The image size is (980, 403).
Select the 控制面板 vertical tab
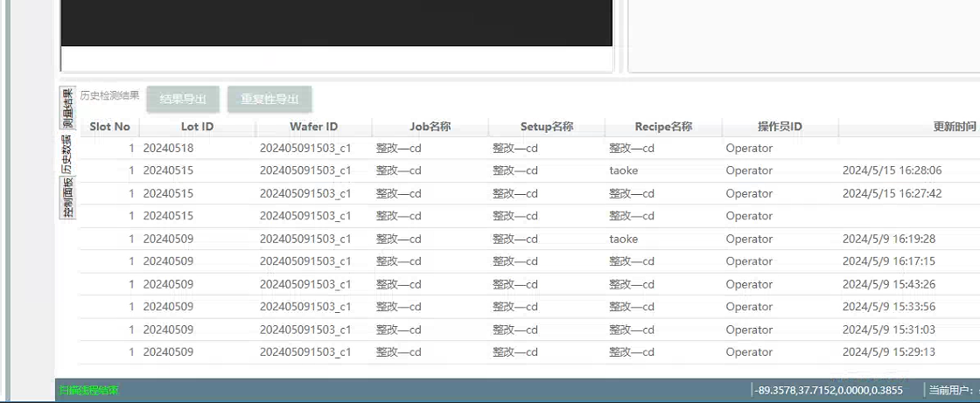(x=67, y=198)
